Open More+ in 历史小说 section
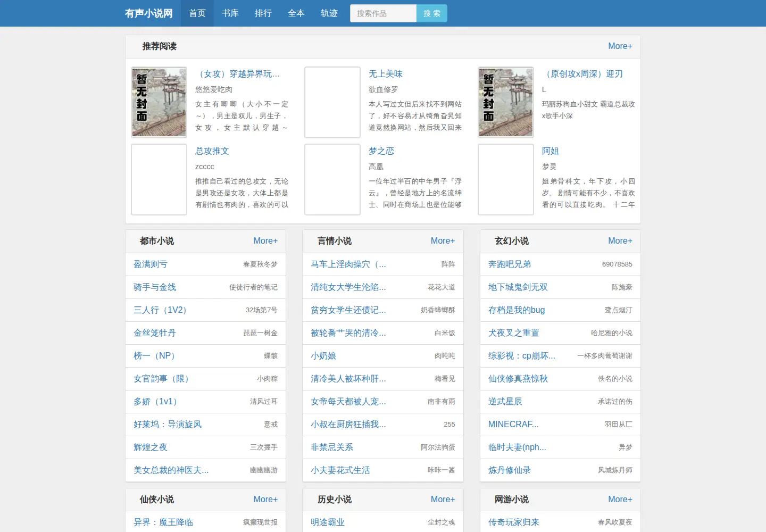This screenshot has height=532, width=766. pyautogui.click(x=443, y=500)
